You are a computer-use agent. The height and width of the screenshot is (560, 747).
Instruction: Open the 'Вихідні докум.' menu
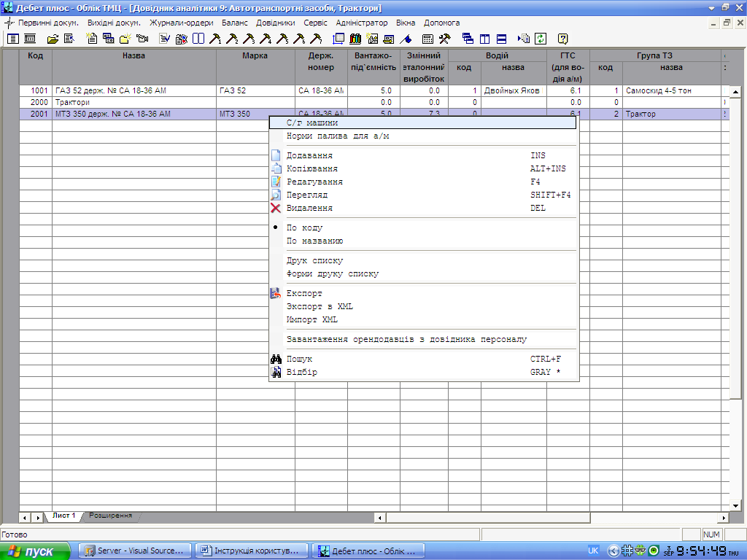pyautogui.click(x=114, y=23)
